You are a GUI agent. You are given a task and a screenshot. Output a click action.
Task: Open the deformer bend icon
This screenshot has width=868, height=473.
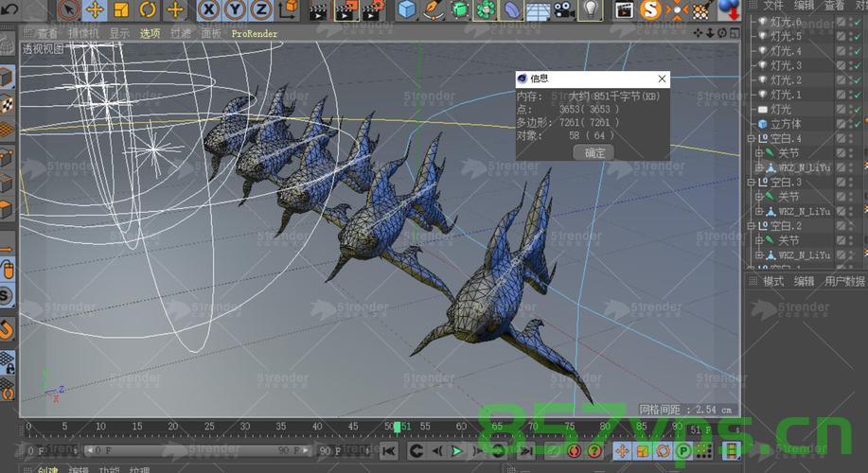point(511,10)
